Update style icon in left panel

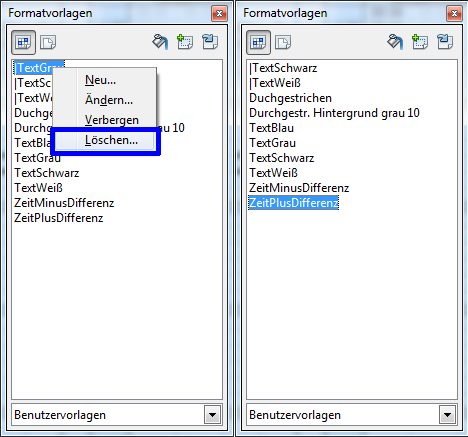210,42
